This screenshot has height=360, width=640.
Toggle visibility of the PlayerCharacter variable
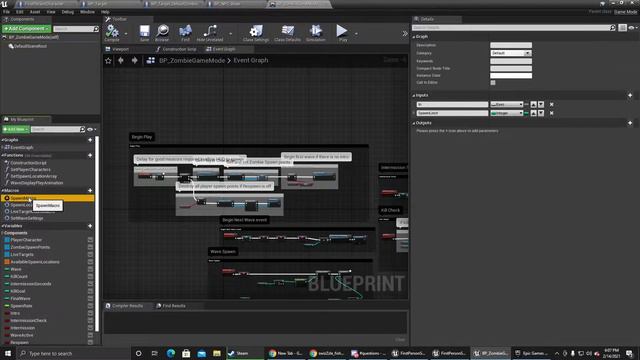[x=90, y=240]
